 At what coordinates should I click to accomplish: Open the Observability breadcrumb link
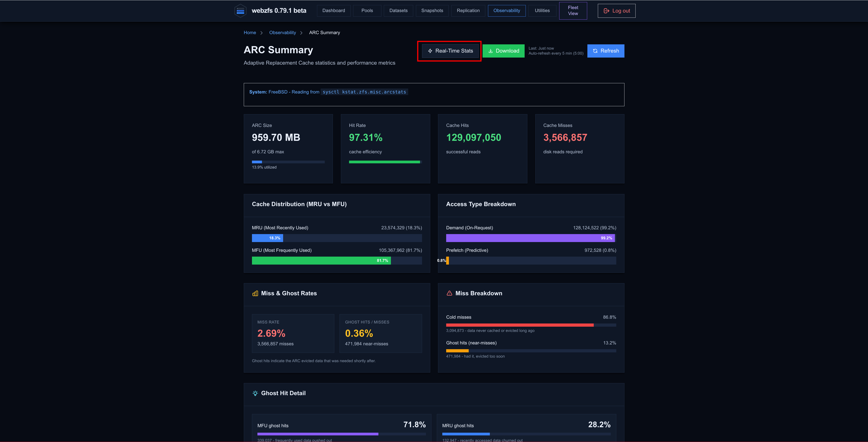282,33
